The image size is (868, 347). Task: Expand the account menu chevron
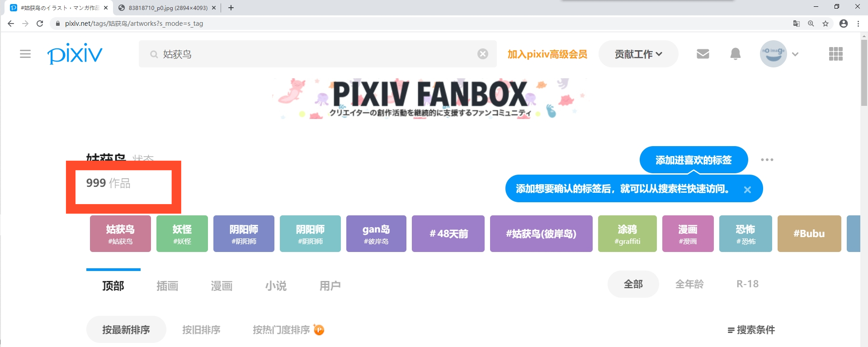pos(795,54)
